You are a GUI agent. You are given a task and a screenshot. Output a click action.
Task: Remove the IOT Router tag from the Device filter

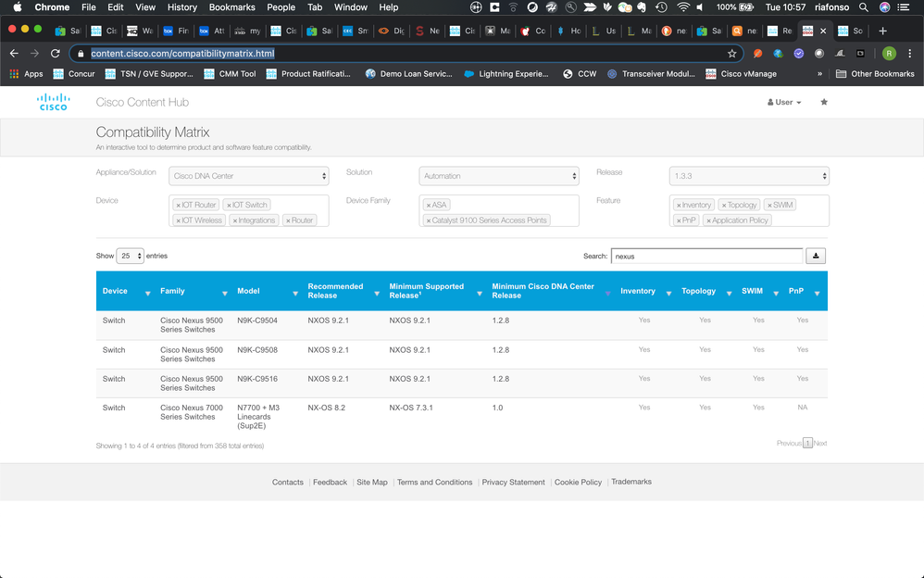click(x=178, y=206)
